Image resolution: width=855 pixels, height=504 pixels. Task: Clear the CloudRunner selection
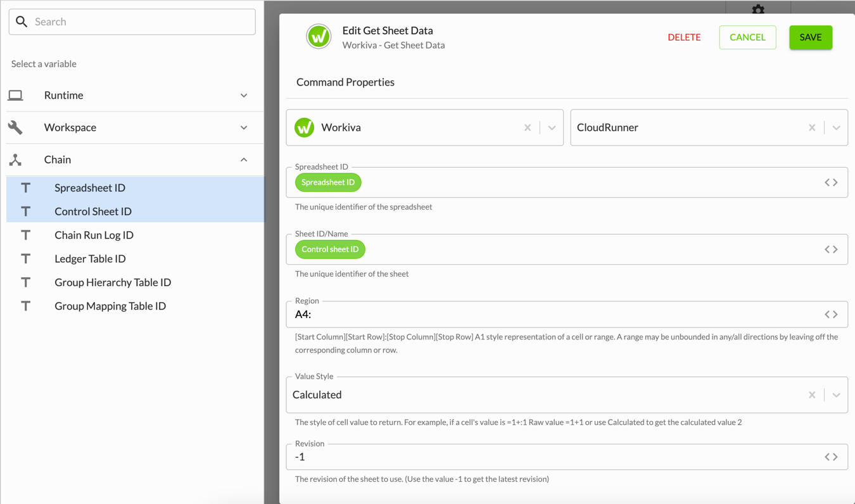point(812,128)
